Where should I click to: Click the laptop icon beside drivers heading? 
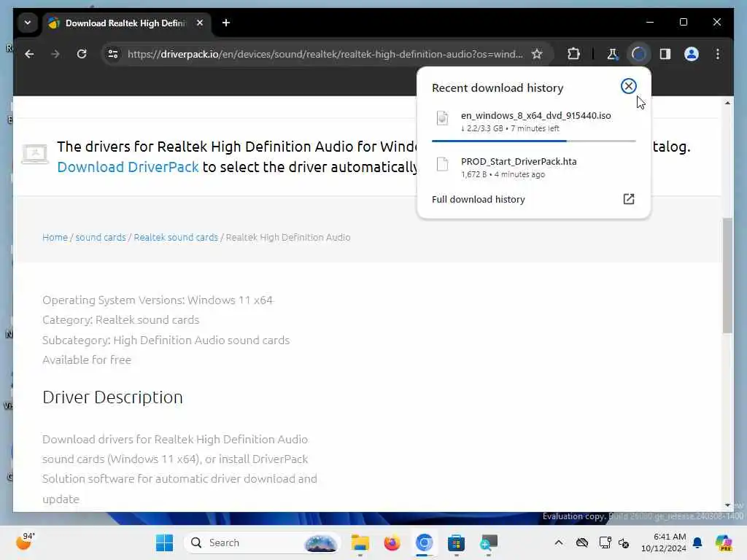(35, 154)
